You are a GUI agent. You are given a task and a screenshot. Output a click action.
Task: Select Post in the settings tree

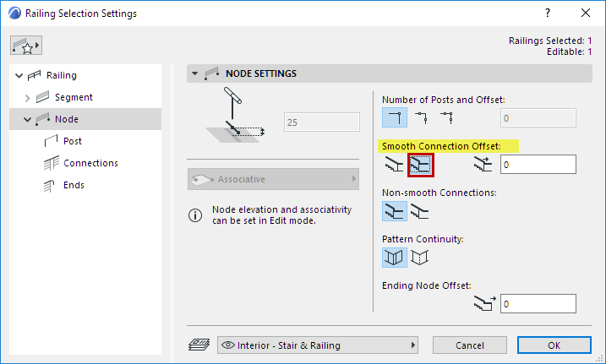(x=73, y=141)
